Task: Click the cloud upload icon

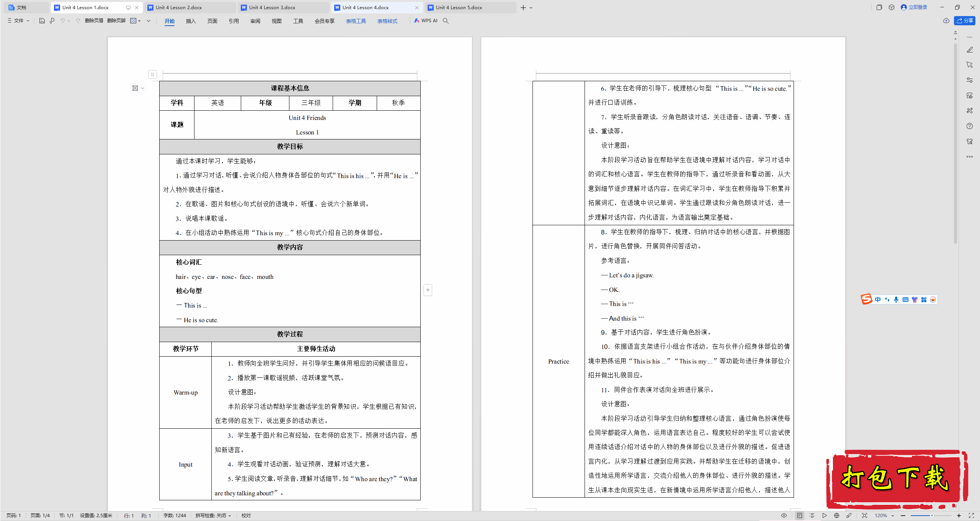Action: pyautogui.click(x=946, y=21)
